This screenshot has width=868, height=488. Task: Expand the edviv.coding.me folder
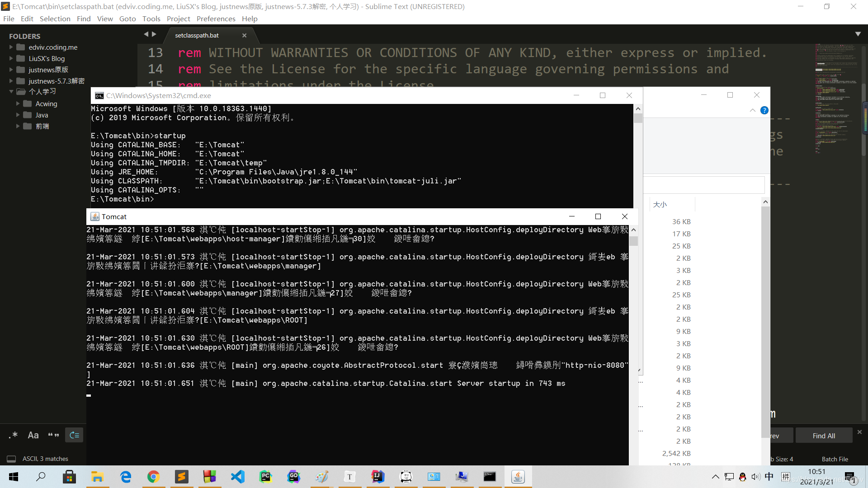click(x=11, y=47)
